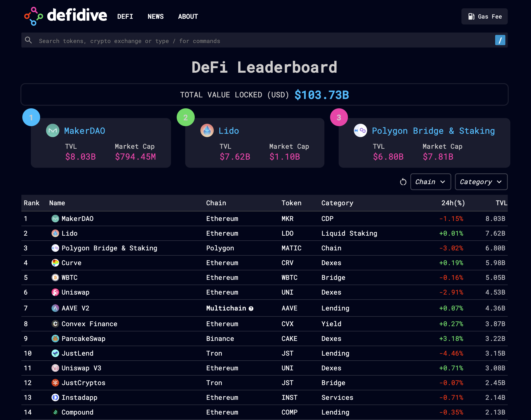Image resolution: width=531 pixels, height=420 pixels.
Task: Click the $103.73B total value
Action: [x=322, y=95]
